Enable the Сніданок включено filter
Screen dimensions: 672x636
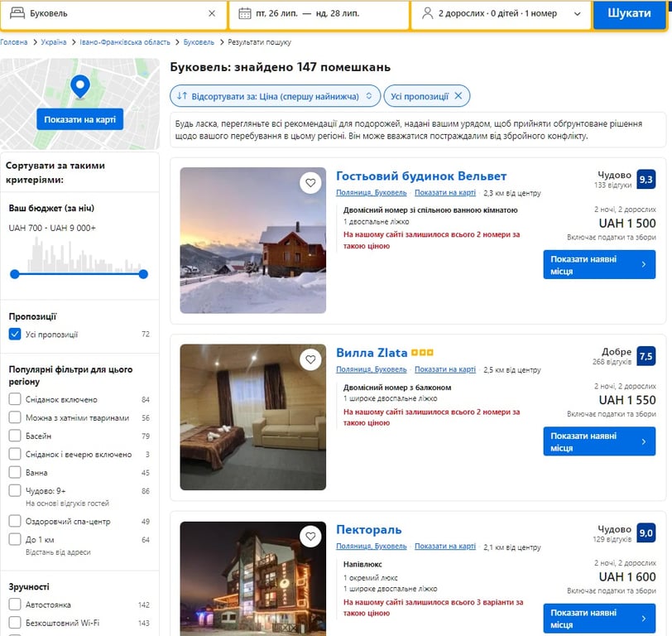click(x=15, y=399)
